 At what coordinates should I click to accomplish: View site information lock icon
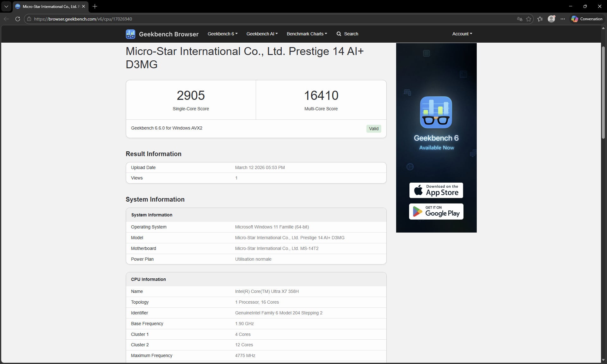click(29, 19)
